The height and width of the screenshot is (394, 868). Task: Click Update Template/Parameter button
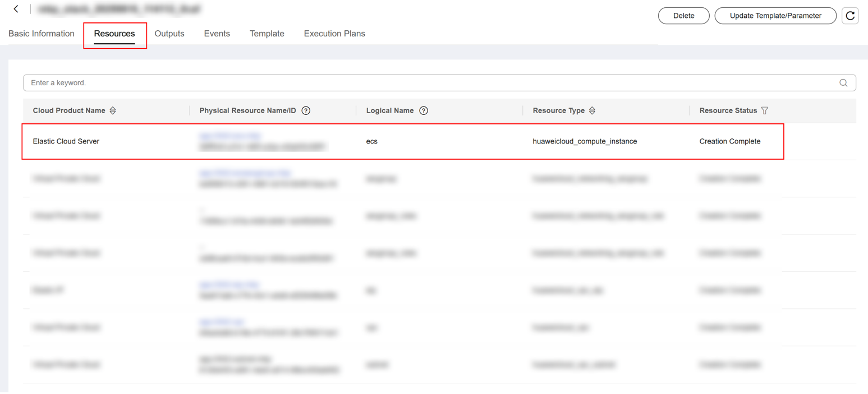[x=775, y=16]
